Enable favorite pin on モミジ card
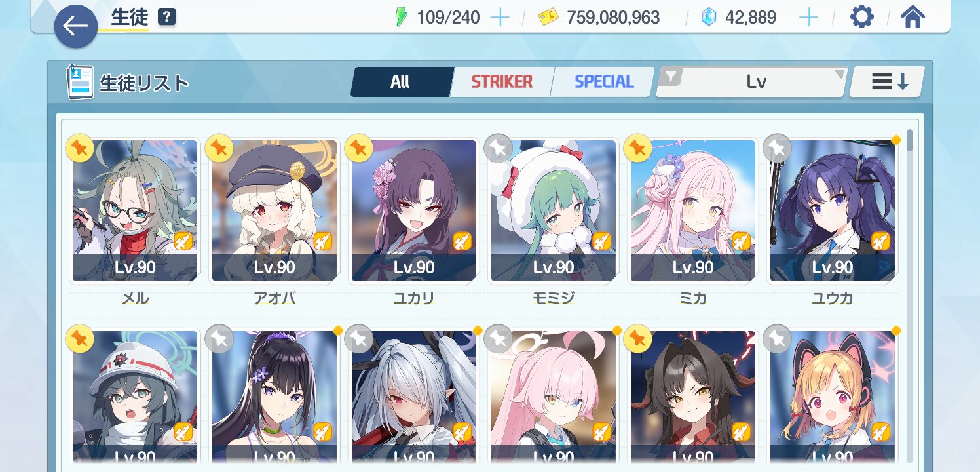Viewport: 980px width, 472px height. [x=498, y=149]
